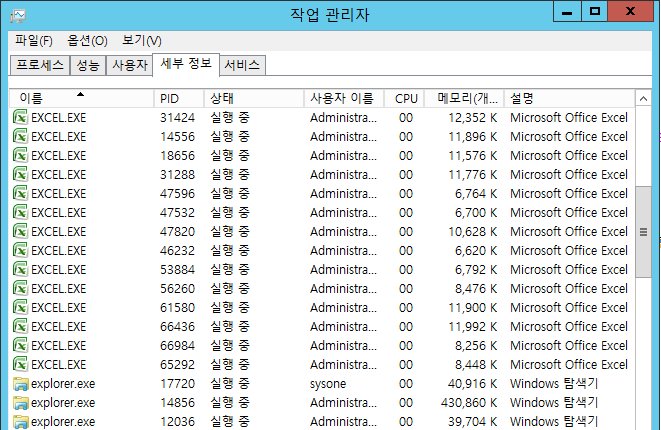Maximize the Task Manager window
The height and width of the screenshot is (430, 661).
pos(594,12)
